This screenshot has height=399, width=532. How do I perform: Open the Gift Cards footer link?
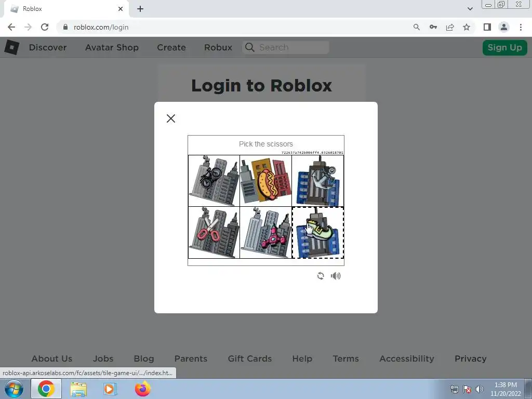[250, 358]
